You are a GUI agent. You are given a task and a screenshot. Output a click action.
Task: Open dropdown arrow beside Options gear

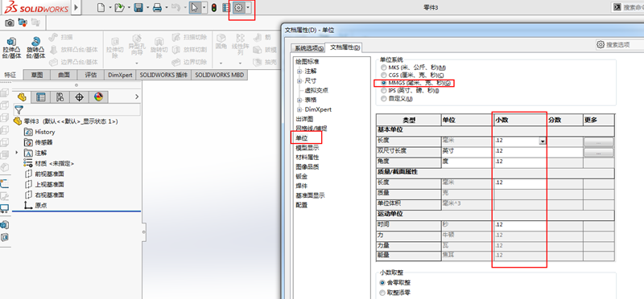[248, 7]
